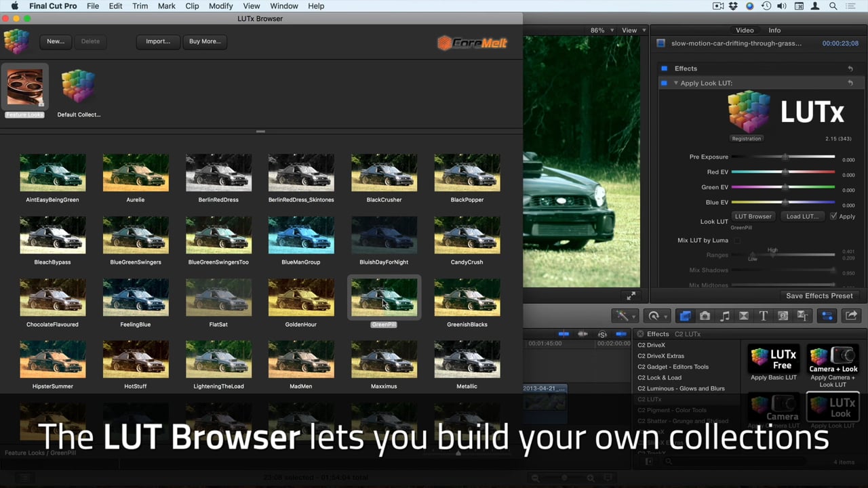Image resolution: width=868 pixels, height=488 pixels.
Task: Reset all Effects with the arrow icon
Action: click(x=850, y=68)
